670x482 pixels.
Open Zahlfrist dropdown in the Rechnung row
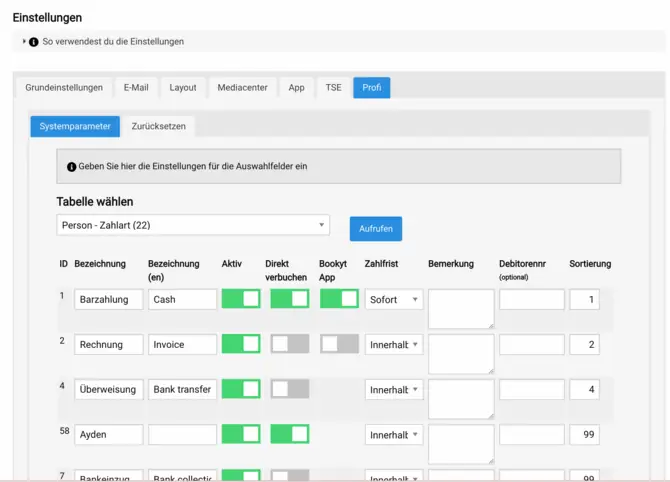(394, 344)
